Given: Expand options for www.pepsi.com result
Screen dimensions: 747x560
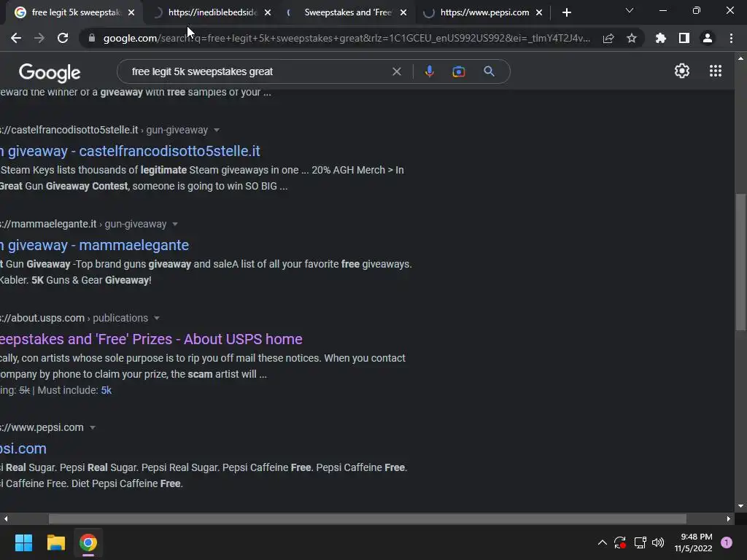Looking at the screenshot, I should click(x=93, y=427).
